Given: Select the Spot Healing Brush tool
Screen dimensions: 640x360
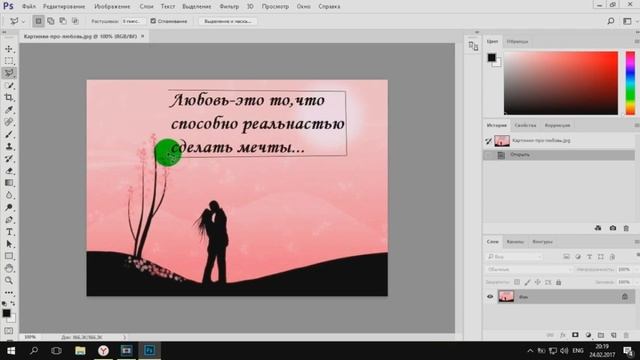Looking at the screenshot, I should click(x=9, y=122).
